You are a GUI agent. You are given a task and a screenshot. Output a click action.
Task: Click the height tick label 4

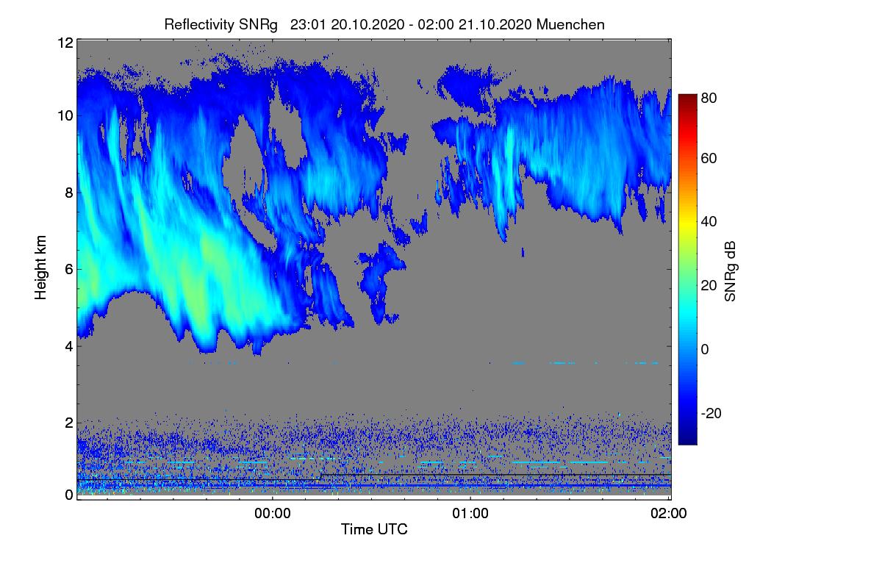pos(68,345)
